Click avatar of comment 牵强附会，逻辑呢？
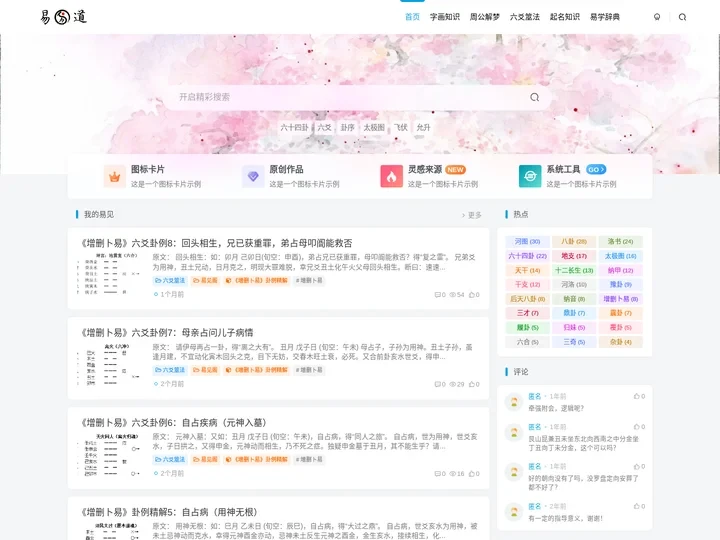Viewport: 720px width, 540px height. pos(514,401)
